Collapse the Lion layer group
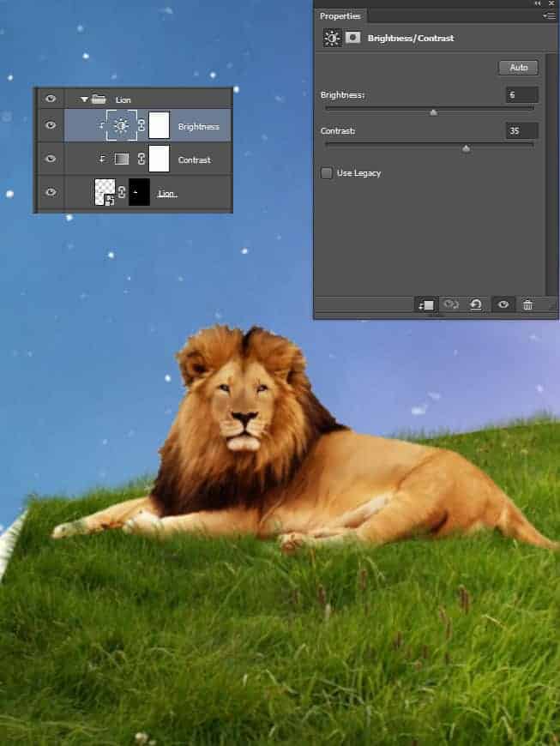Screen dimensions: 560x746 84,99
